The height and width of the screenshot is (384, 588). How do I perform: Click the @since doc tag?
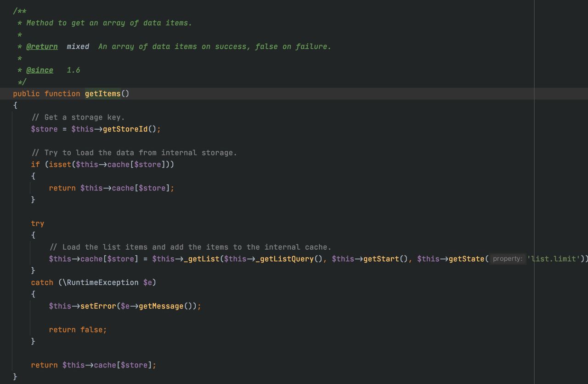tap(40, 70)
